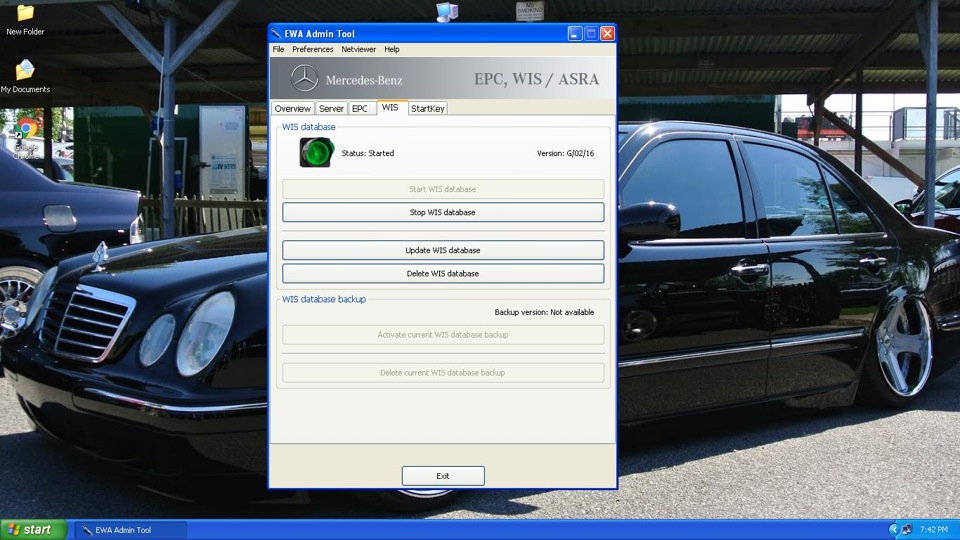Switch to the StartKey tab

click(x=428, y=108)
